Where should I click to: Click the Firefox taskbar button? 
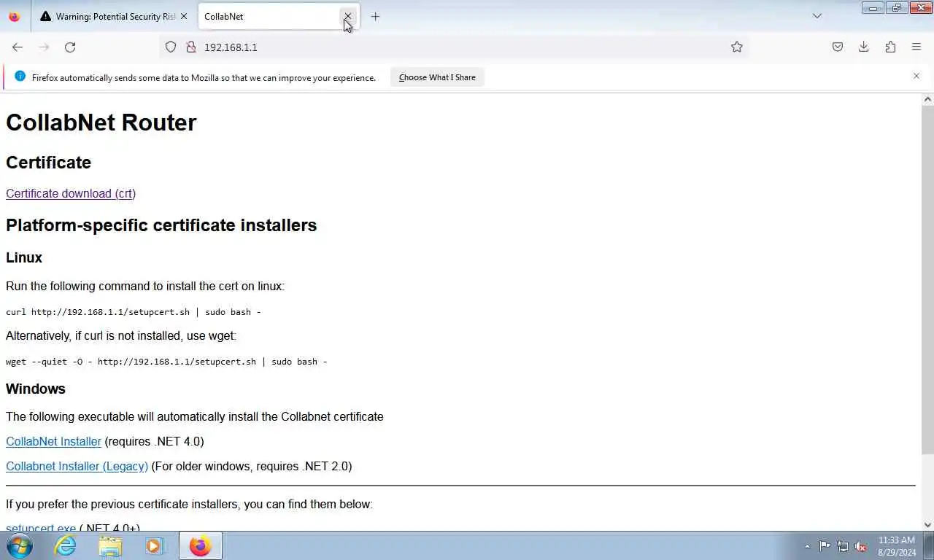coord(200,545)
